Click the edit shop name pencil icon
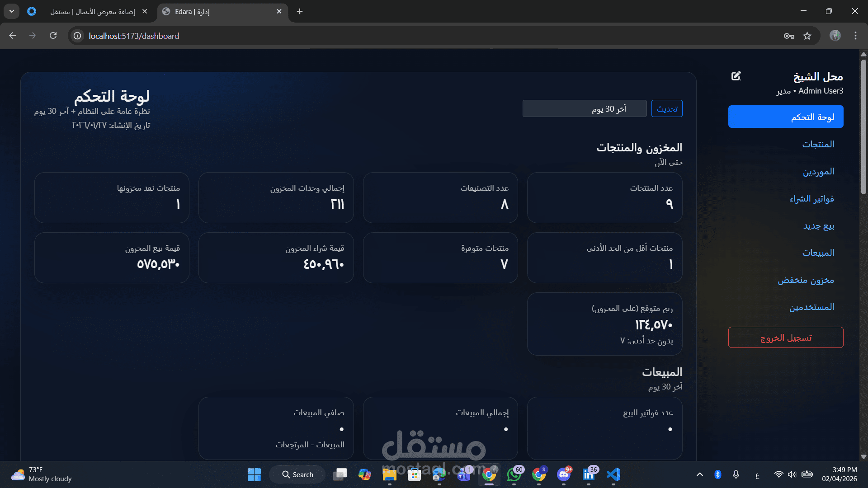This screenshot has width=868, height=488. 736,76
